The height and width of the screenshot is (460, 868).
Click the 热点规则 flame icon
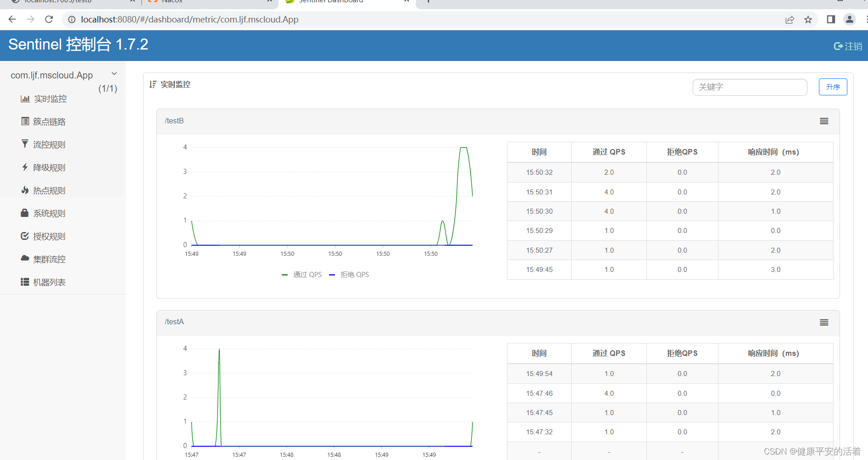[25, 190]
